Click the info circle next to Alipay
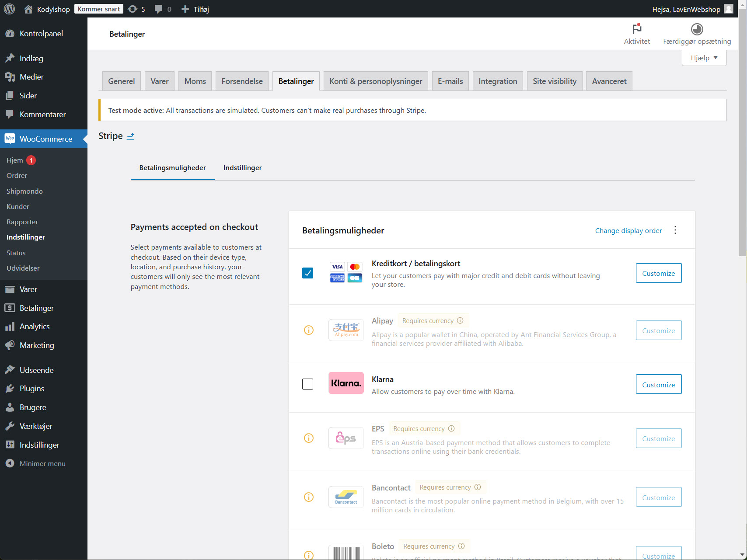 (x=309, y=330)
